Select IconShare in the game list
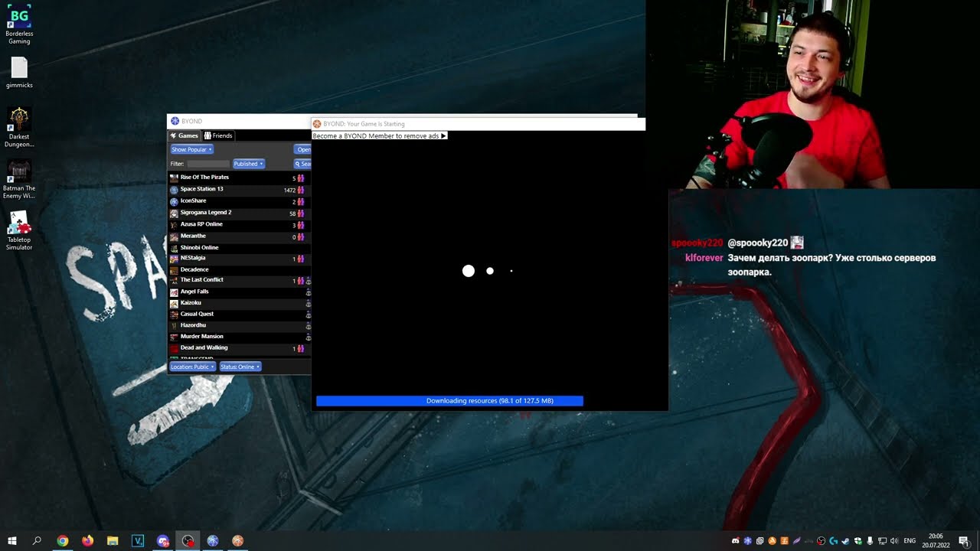The image size is (980, 551). [x=239, y=201]
